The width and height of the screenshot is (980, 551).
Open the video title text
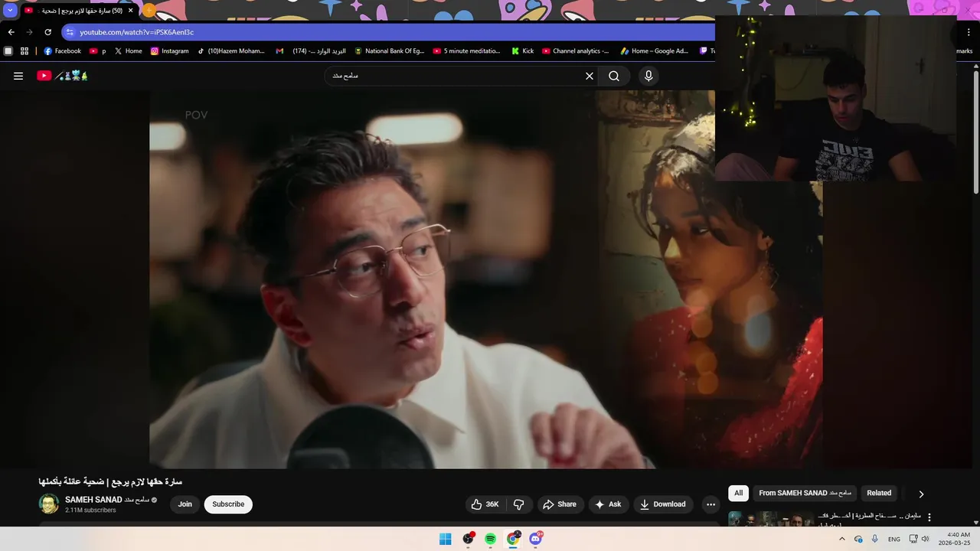[110, 481]
